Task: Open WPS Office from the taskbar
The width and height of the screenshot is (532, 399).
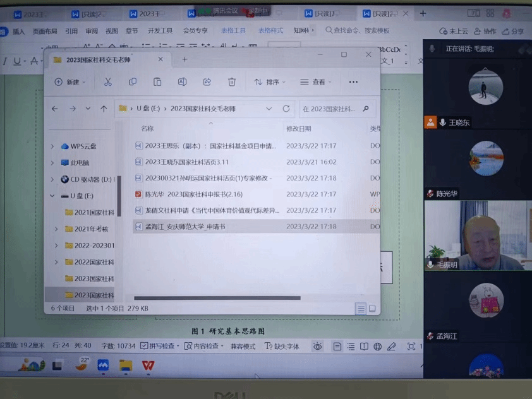Action: point(148,365)
